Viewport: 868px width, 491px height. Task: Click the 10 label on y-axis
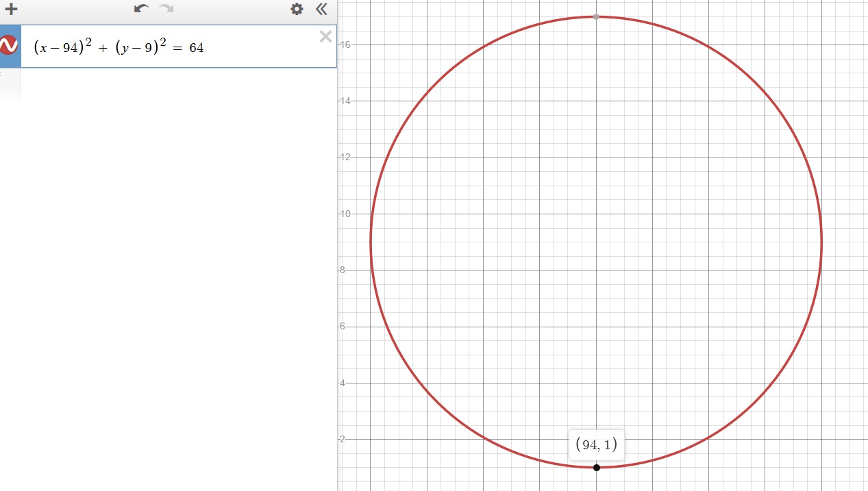coord(345,214)
